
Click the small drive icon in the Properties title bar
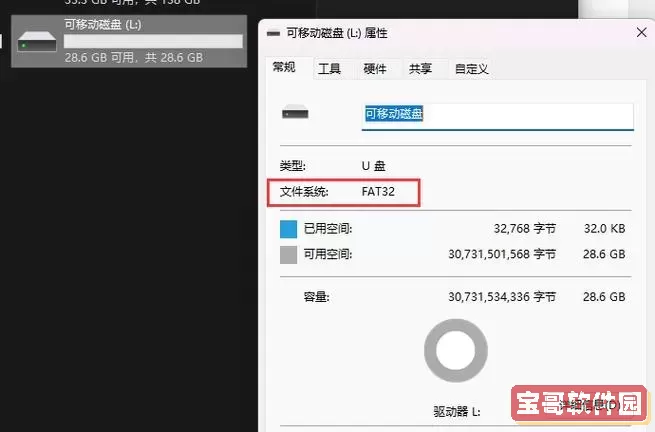(273, 33)
